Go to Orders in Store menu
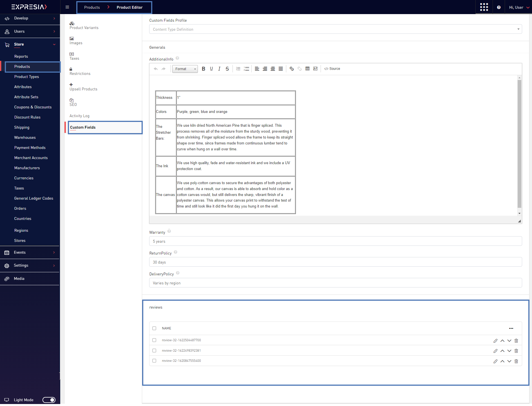Viewport: 532px width, 406px height. tap(20, 208)
